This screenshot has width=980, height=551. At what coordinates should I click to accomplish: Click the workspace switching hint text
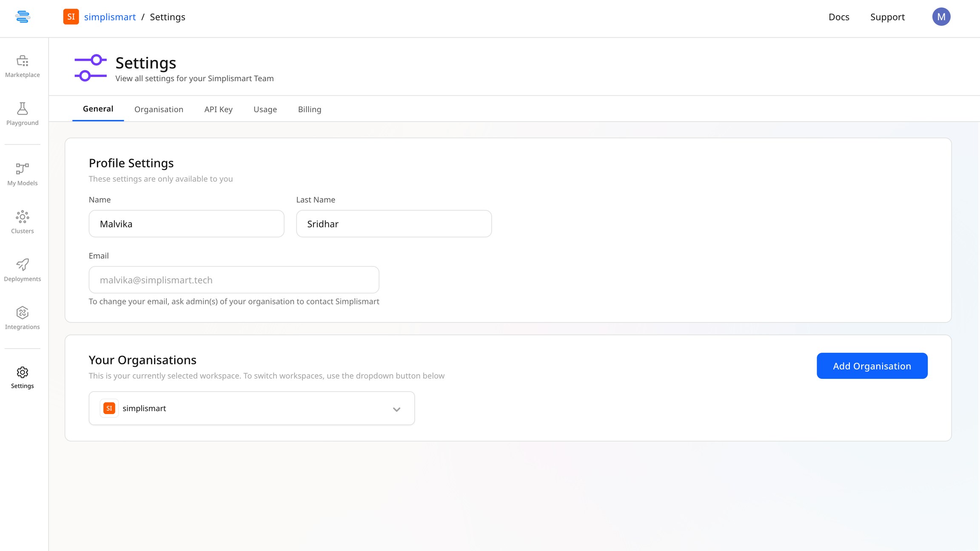[267, 376]
